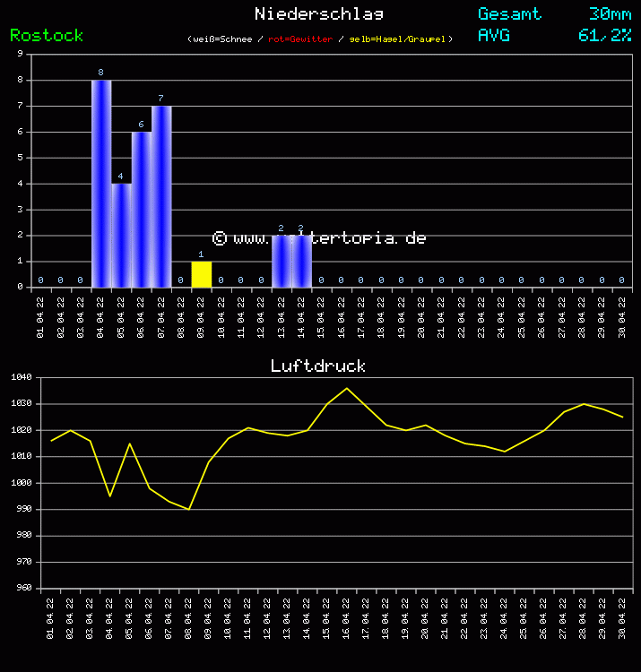Open the wettertopia.de watermark link

click(x=319, y=238)
